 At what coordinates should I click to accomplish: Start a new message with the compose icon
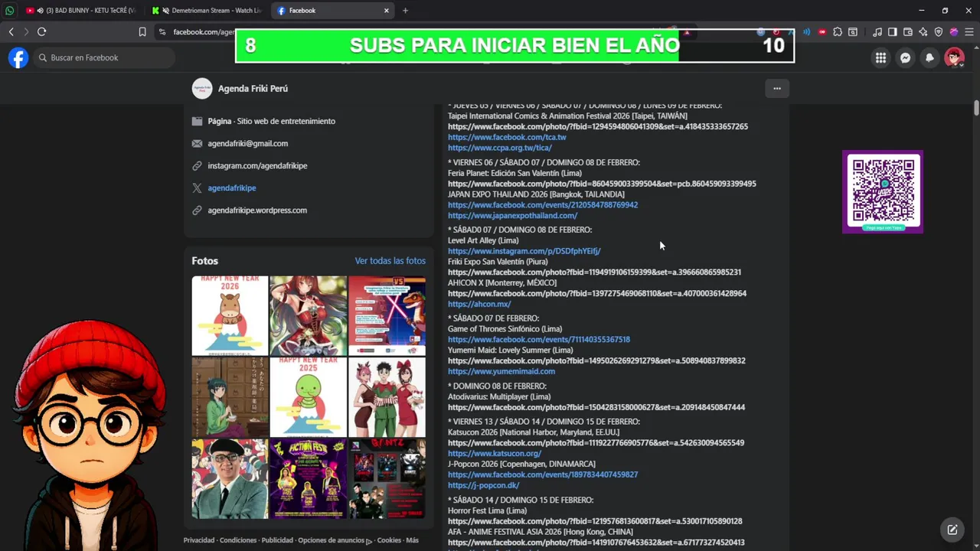point(952,530)
